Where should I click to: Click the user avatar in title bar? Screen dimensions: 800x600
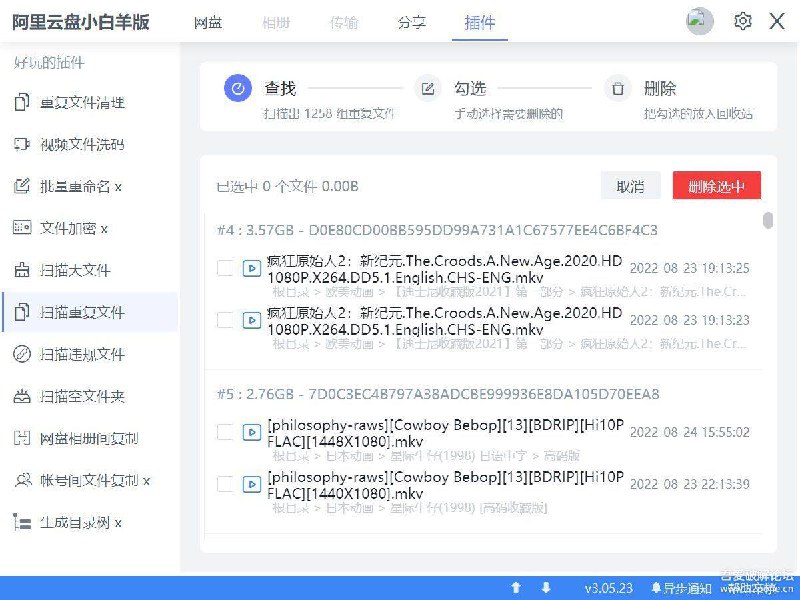click(x=698, y=21)
